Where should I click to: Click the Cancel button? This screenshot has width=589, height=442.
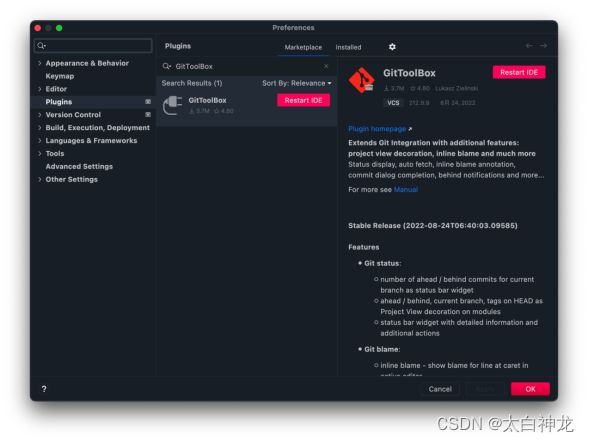coord(440,389)
